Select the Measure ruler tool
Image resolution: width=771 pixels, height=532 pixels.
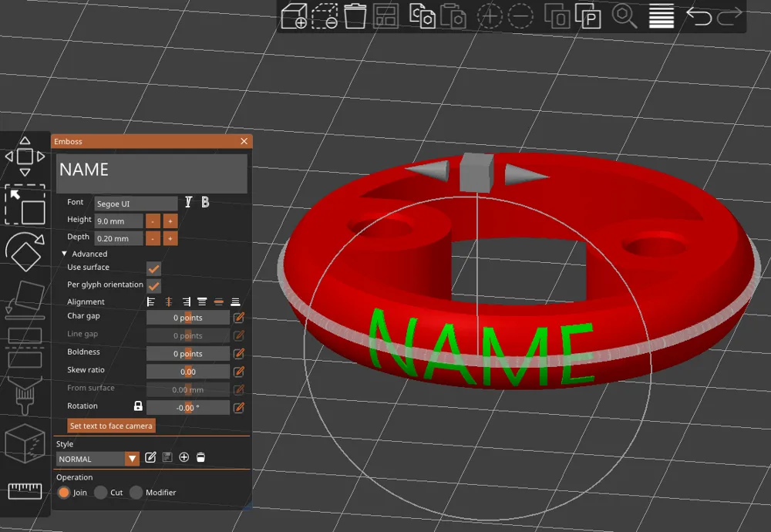(x=25, y=490)
